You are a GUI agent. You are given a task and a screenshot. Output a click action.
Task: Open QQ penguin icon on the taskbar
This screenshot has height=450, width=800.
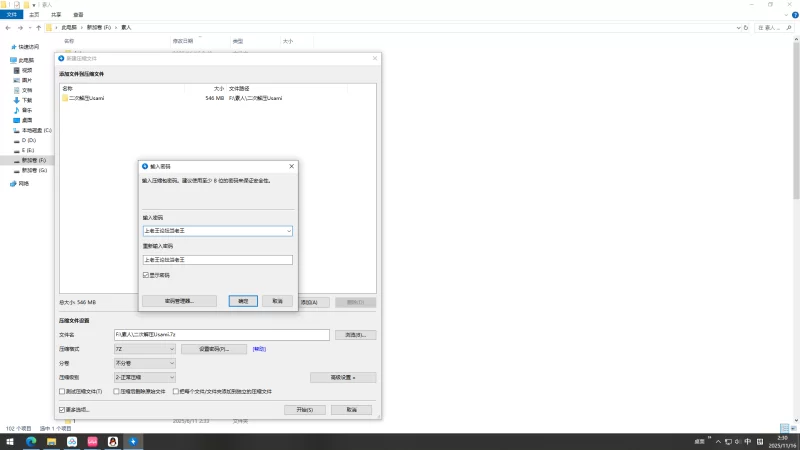(x=113, y=442)
